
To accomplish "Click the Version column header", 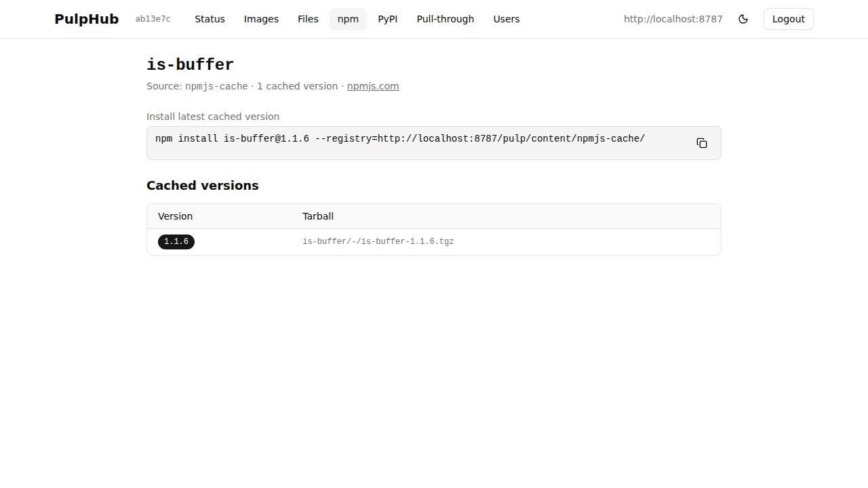I will click(175, 216).
